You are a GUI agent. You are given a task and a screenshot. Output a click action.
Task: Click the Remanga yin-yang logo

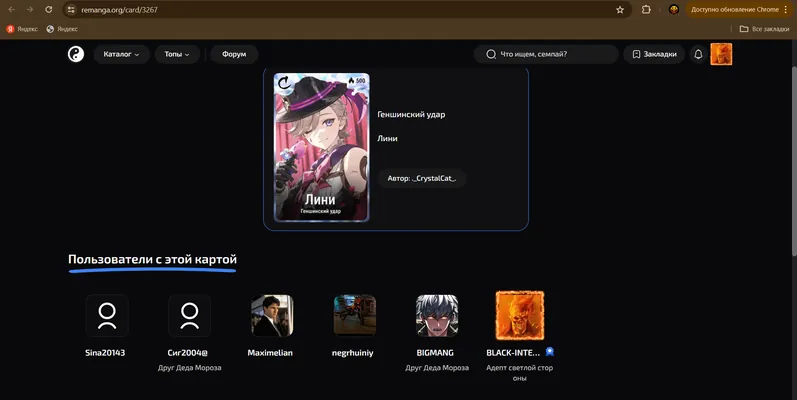[76, 54]
